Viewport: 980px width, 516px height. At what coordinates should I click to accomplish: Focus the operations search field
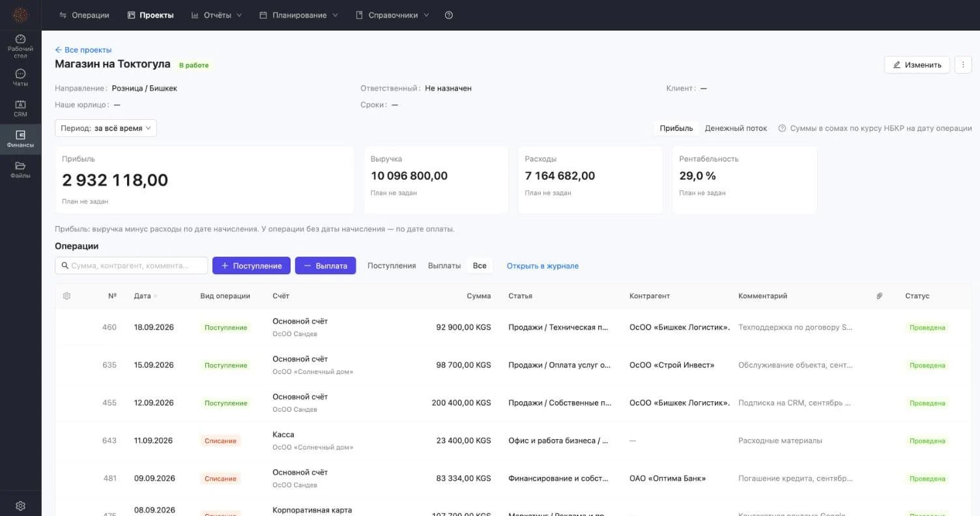click(x=132, y=266)
